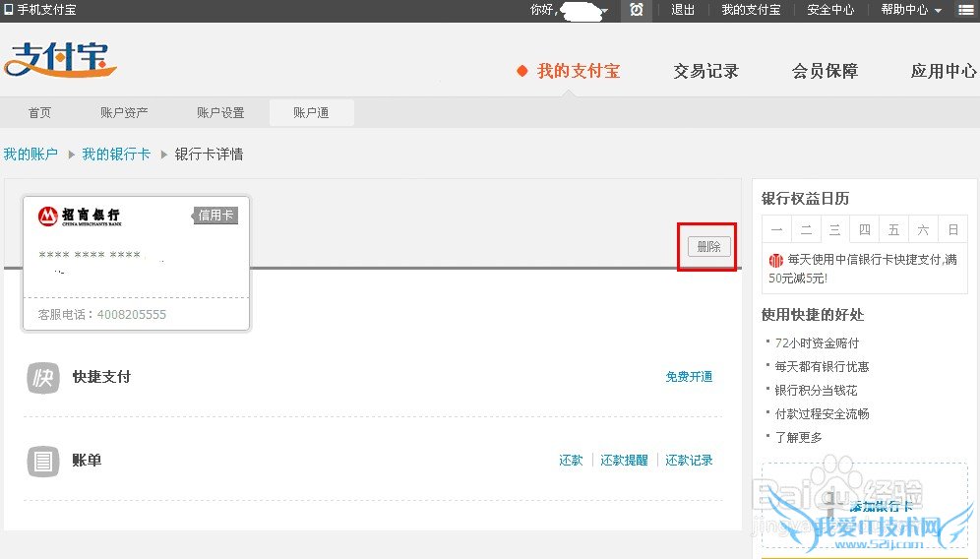The height and width of the screenshot is (559, 980).
Task: Click 免费开通 to enable quick pay
Action: 689,376
